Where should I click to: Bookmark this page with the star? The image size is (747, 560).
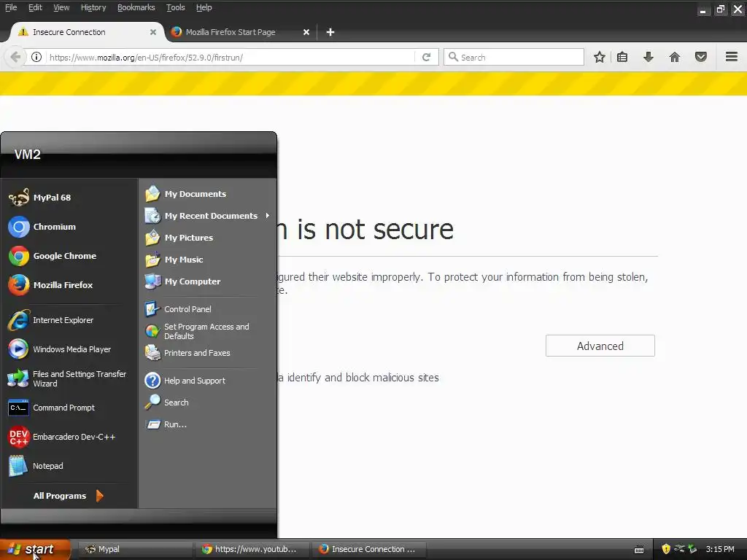(x=600, y=57)
